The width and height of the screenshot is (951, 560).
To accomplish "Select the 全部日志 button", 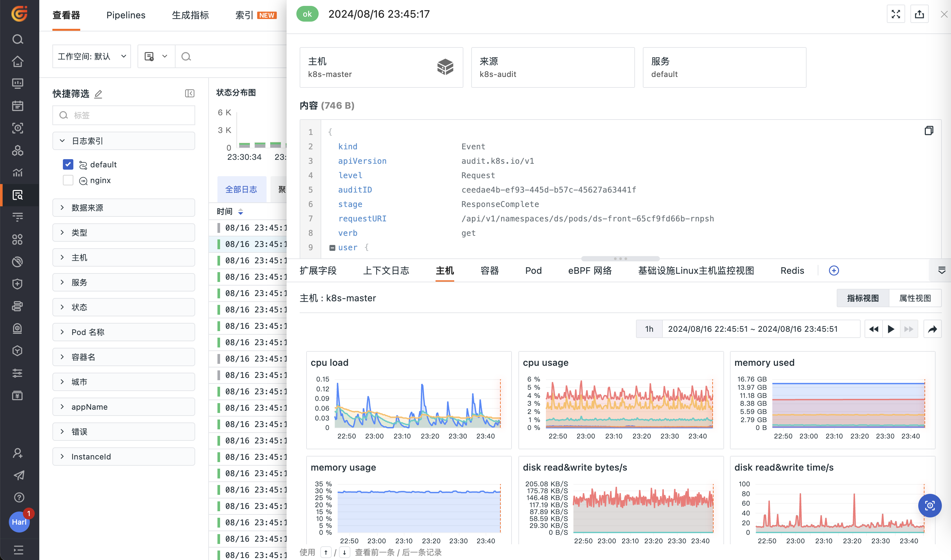I will pyautogui.click(x=242, y=189).
